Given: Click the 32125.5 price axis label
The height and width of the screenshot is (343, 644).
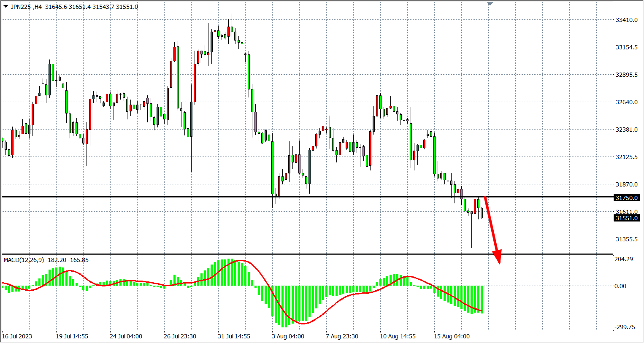Looking at the screenshot, I should tap(626, 157).
